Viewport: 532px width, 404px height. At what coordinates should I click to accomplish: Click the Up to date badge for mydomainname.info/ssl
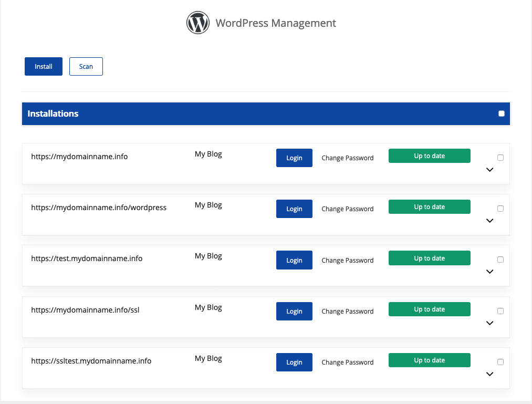429,309
